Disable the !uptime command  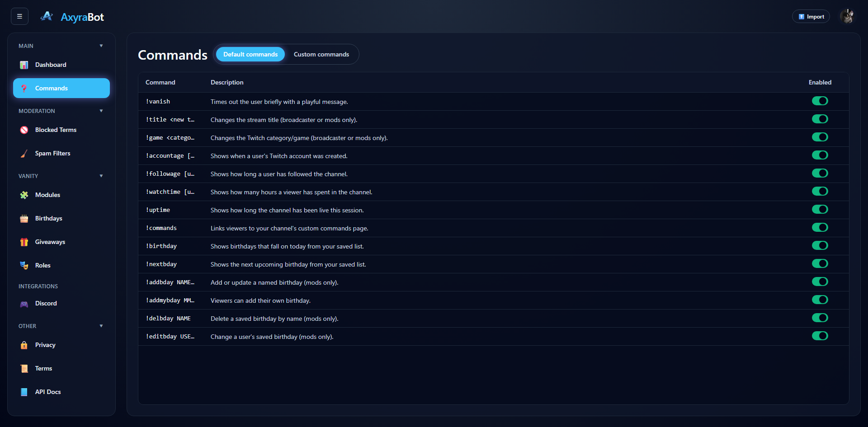(x=820, y=209)
